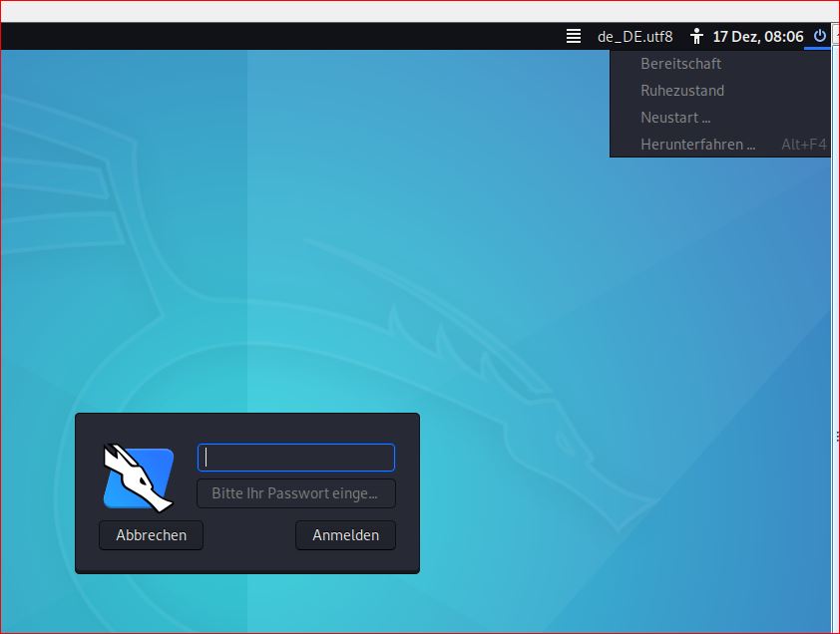Screen dimensions: 840x634
Task: Click the 17 Dez, 08:06 clock
Action: 757,36
